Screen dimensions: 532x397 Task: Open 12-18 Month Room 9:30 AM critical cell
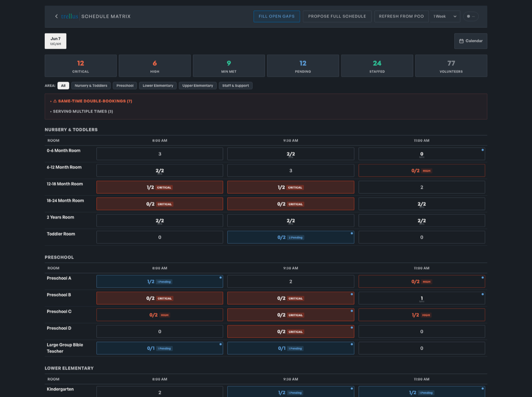[291, 187]
